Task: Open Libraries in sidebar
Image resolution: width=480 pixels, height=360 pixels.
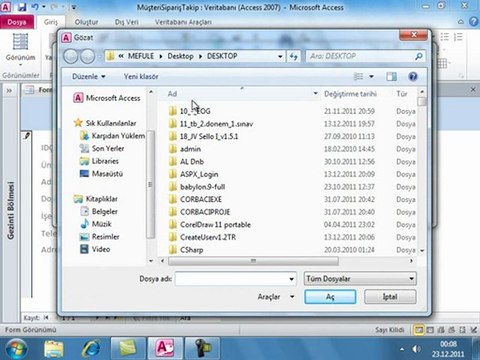Action: point(99,161)
